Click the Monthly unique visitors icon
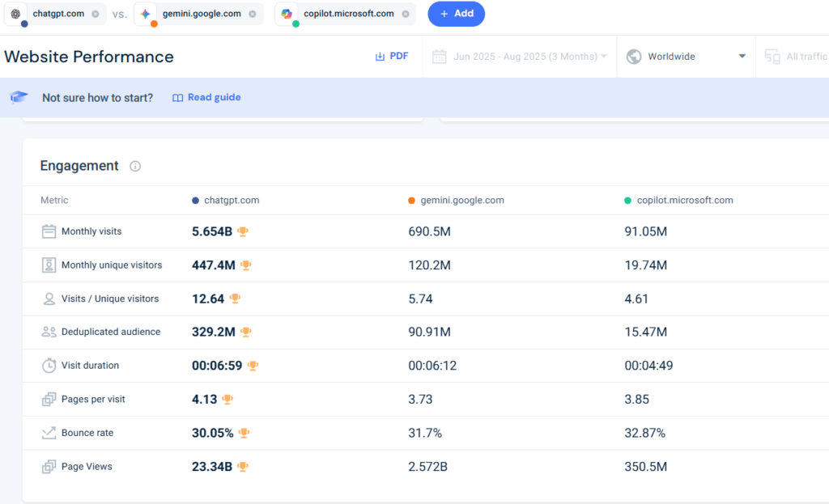The image size is (829, 504). [x=49, y=265]
